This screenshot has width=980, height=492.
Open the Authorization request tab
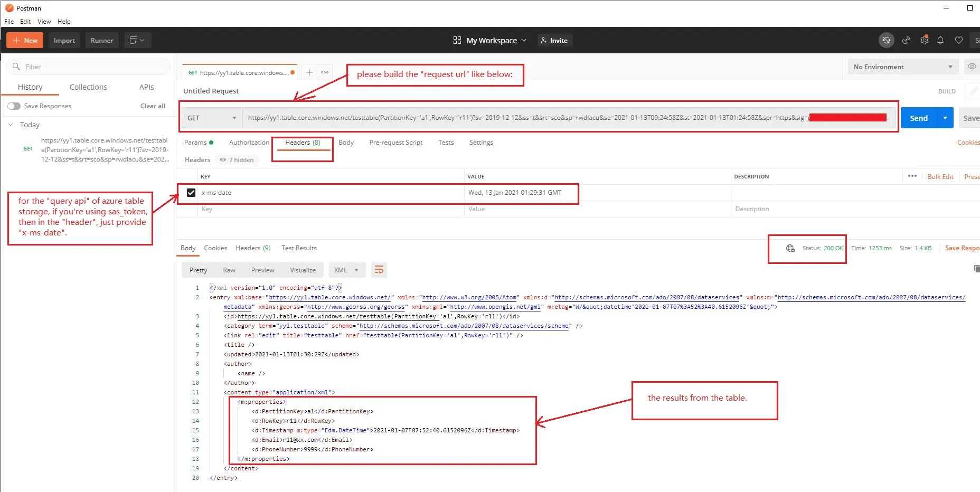pos(249,143)
